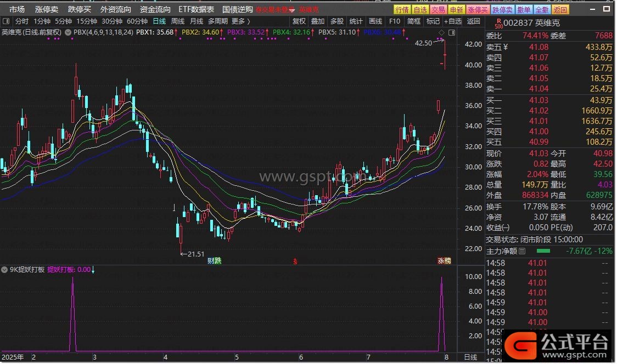Image resolution: width=617 pixels, height=364 pixels.
Task: Click the pink 涨停买 button
Action: pyautogui.click(x=478, y=10)
